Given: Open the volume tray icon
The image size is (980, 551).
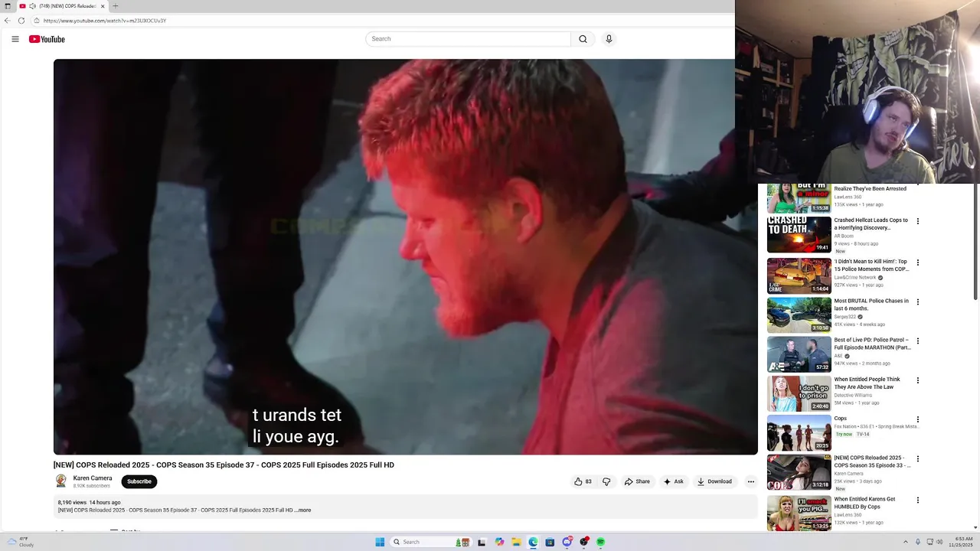Looking at the screenshot, I should 941,542.
